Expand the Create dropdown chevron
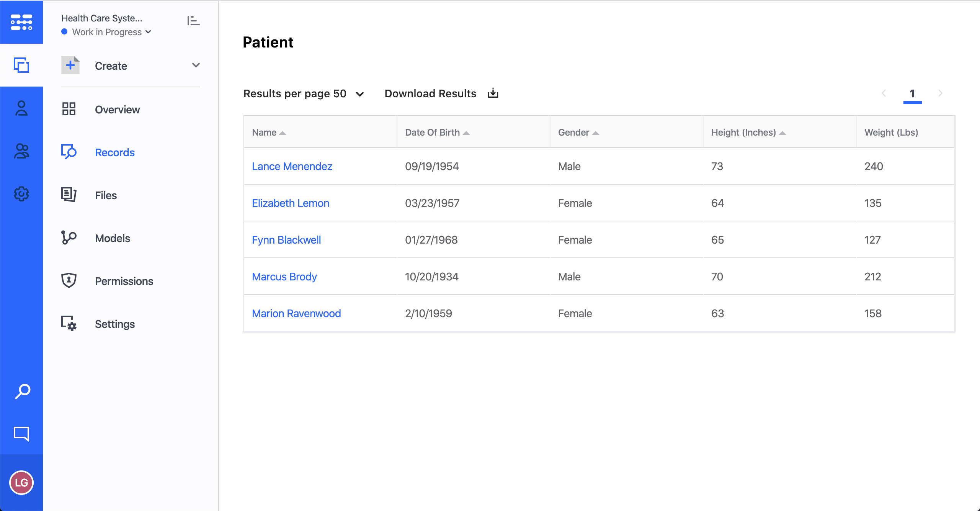This screenshot has width=980, height=511. 196,66
